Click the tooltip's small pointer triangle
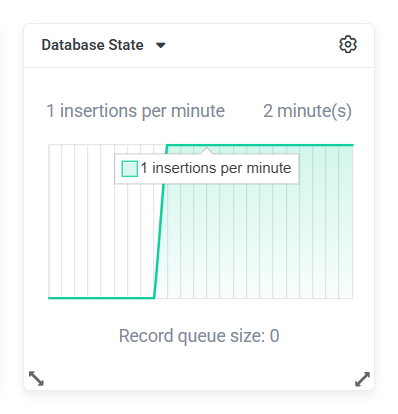 [x=207, y=151]
